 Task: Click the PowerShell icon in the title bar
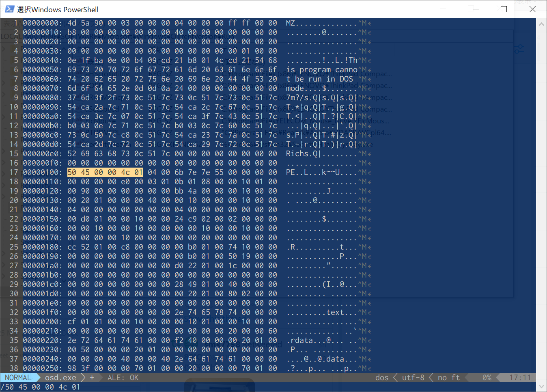coord(9,9)
